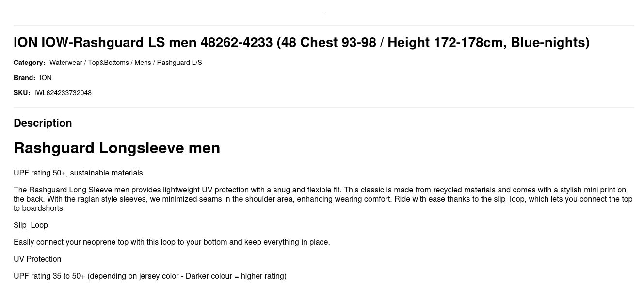Click the ION IOW-Rashguard product title
The width and height of the screenshot is (644, 303).
[x=302, y=43]
